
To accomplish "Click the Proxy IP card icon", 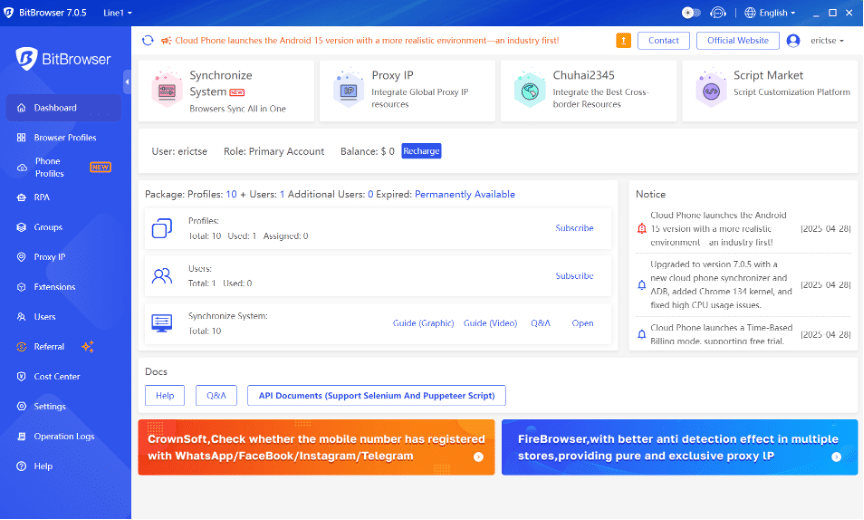I will pos(348,88).
